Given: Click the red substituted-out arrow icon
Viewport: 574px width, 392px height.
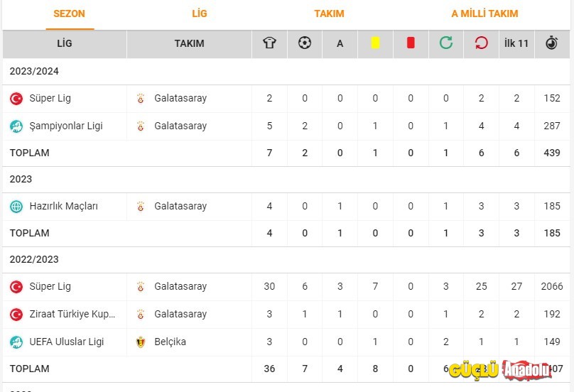Looking at the screenshot, I should (481, 43).
